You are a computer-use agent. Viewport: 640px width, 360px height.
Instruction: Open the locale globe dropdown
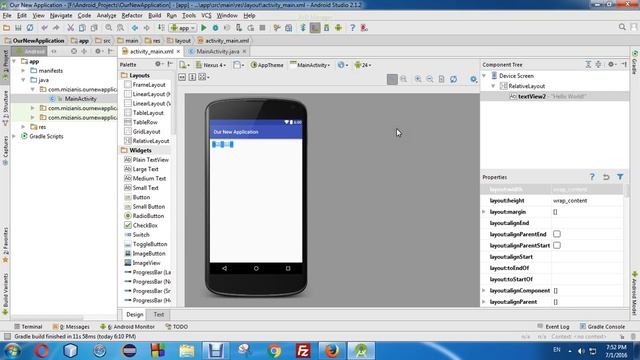[x=342, y=65]
